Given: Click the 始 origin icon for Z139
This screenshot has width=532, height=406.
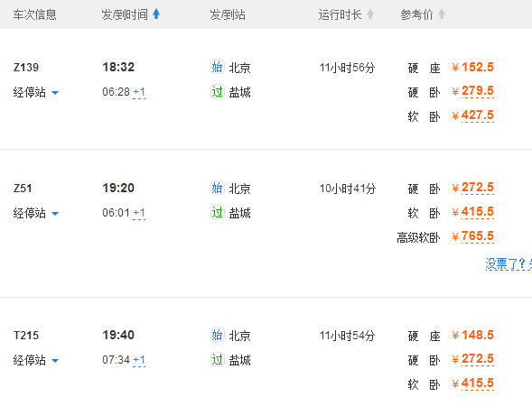Looking at the screenshot, I should coord(217,67).
